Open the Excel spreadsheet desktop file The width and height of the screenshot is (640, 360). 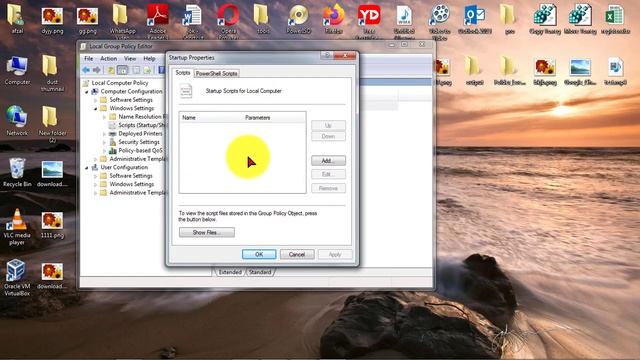[x=615, y=19]
